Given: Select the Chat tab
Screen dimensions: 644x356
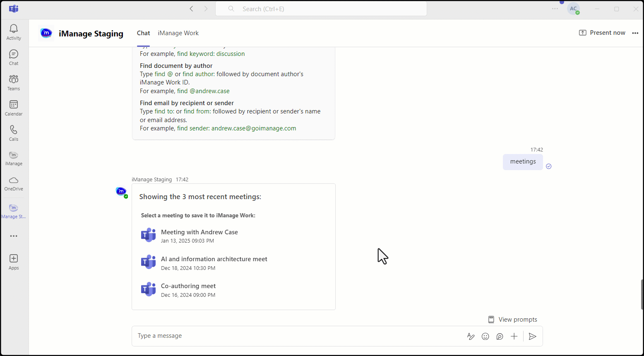Looking at the screenshot, I should point(143,33).
